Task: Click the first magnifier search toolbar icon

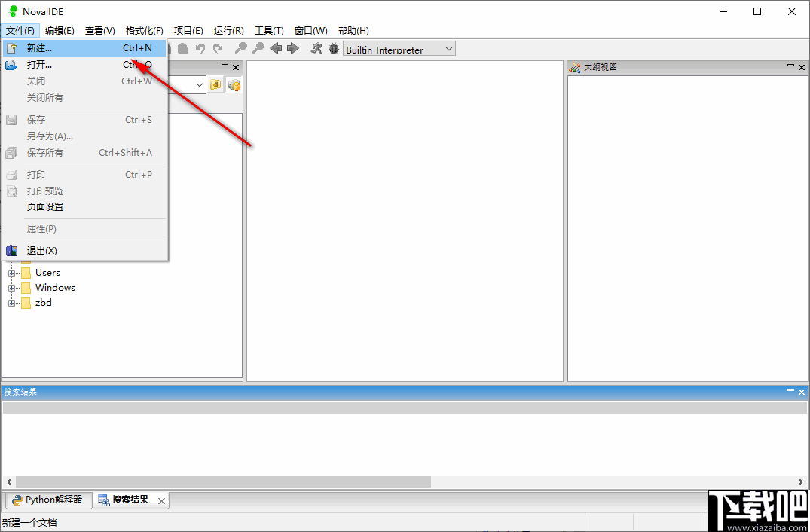Action: (240, 48)
